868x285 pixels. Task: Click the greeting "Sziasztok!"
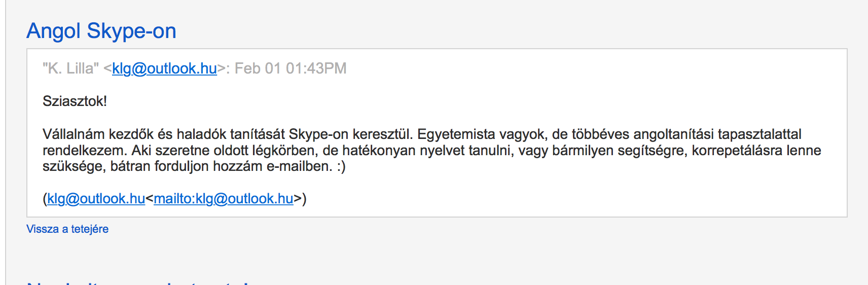(75, 101)
